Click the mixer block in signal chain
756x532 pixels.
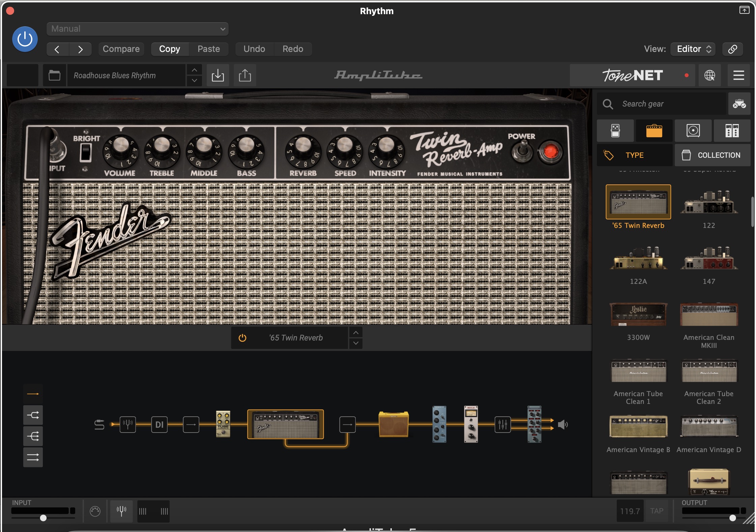(x=503, y=424)
